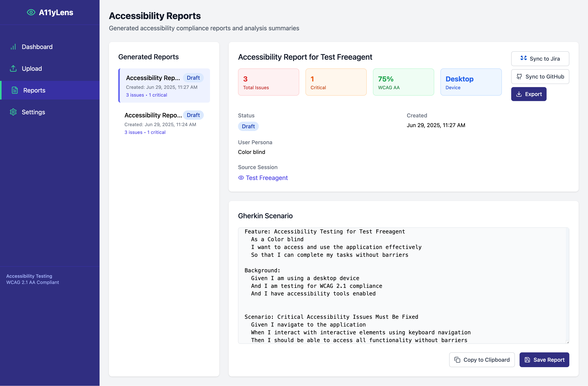
Task: Click the eye icon beside Test Freeagent
Action: click(241, 178)
